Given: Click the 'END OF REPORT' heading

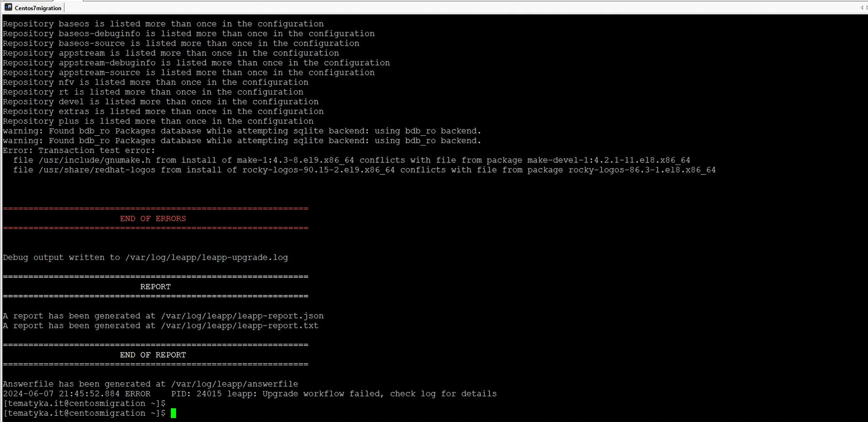Looking at the screenshot, I should [x=153, y=355].
